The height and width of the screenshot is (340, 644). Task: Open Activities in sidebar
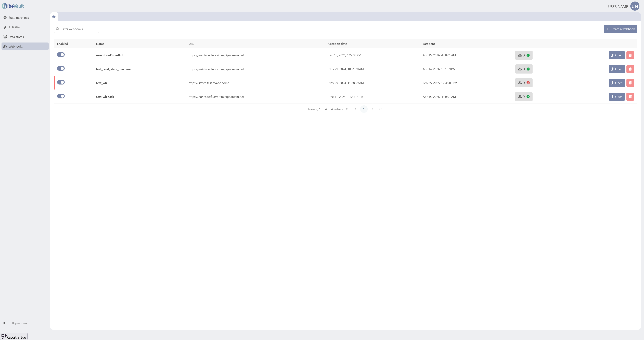pos(25,27)
